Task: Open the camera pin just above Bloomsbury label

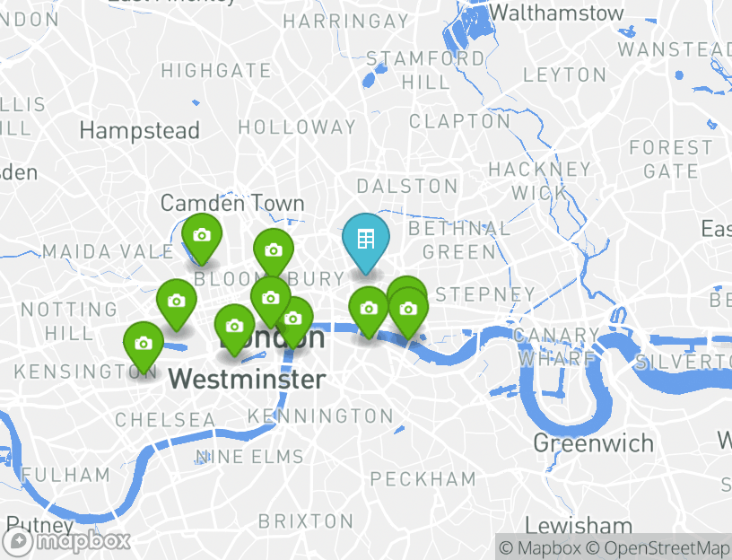Action: tap(274, 251)
